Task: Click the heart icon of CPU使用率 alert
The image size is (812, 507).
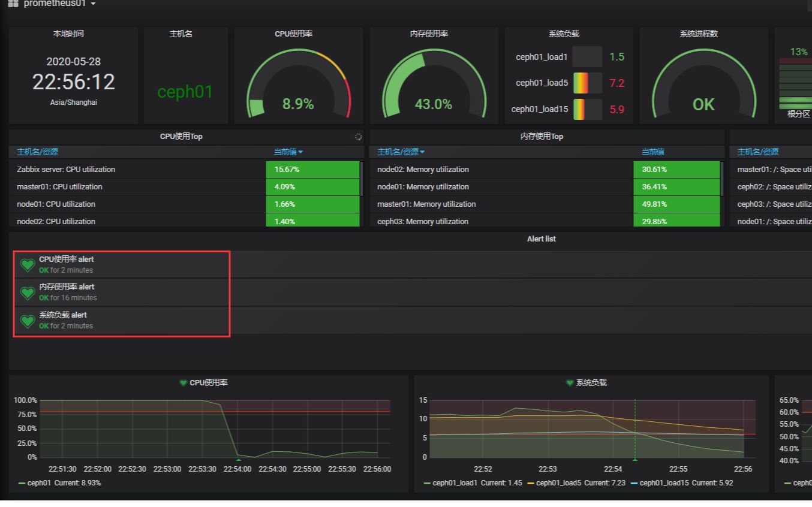Action: click(x=28, y=265)
